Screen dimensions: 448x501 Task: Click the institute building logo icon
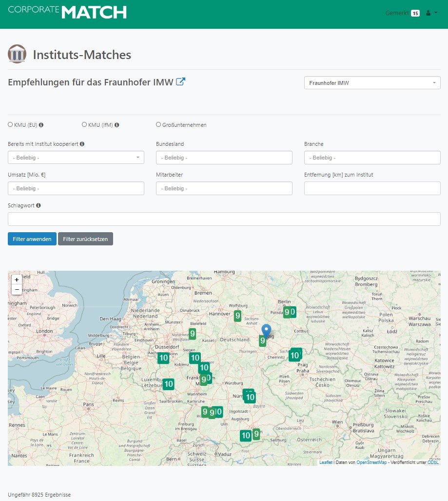pyautogui.click(x=17, y=54)
